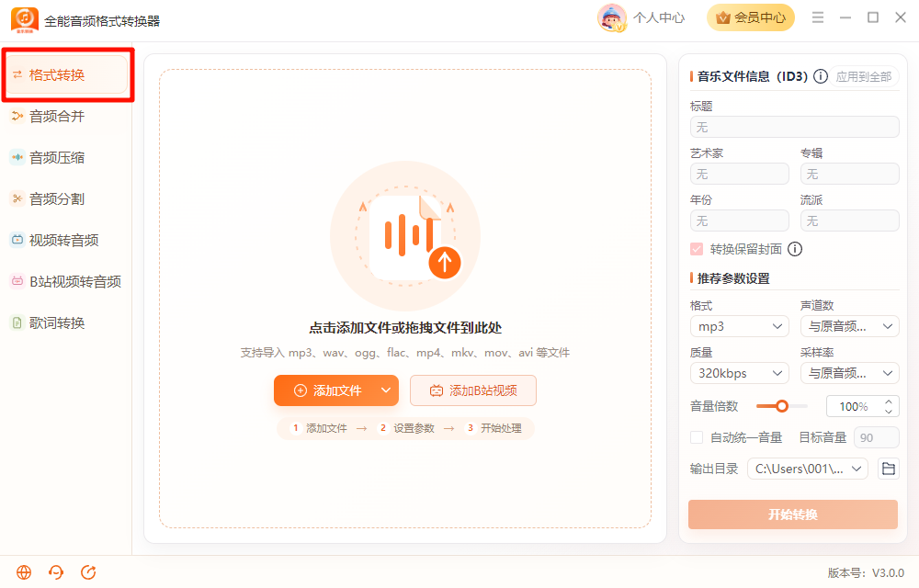Open the 质量 320kbps dropdown
The height and width of the screenshot is (588, 919).
pyautogui.click(x=740, y=373)
